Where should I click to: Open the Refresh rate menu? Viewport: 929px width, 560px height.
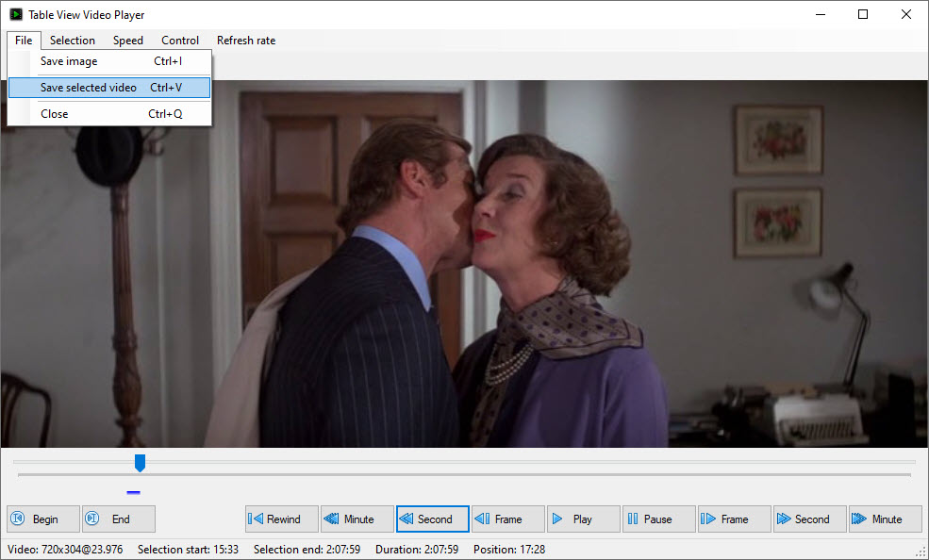[246, 41]
